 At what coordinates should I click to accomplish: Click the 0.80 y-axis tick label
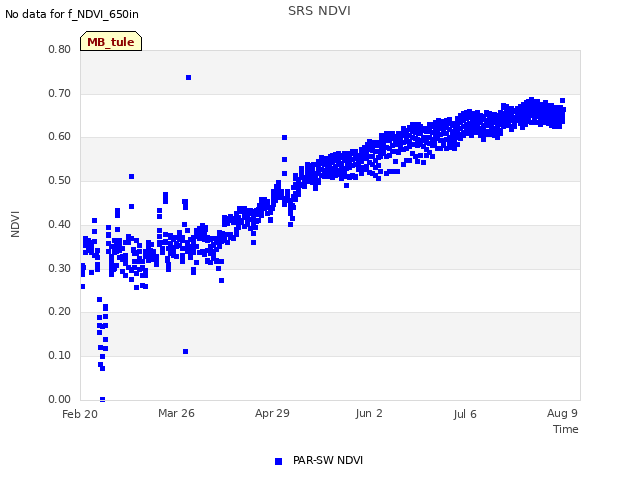coord(60,49)
